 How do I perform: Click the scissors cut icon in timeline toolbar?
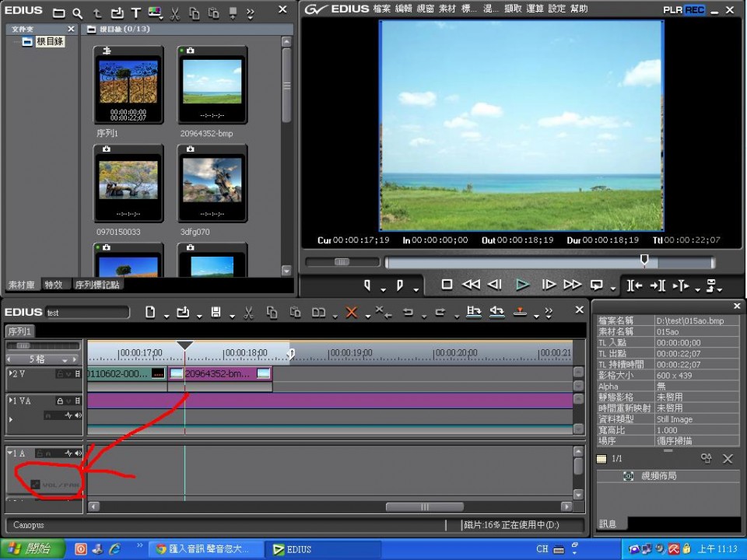(x=248, y=312)
